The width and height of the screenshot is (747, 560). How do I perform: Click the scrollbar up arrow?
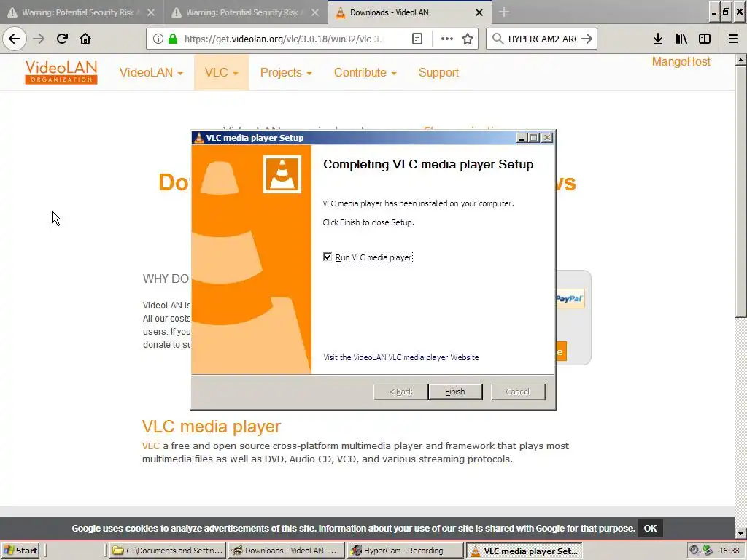[740, 60]
